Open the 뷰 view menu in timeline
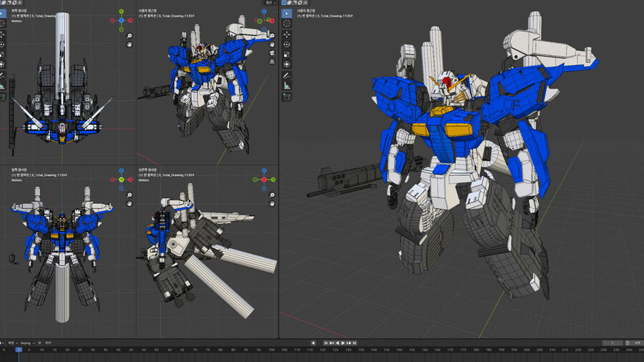This screenshot has width=644, height=362. tap(39, 343)
